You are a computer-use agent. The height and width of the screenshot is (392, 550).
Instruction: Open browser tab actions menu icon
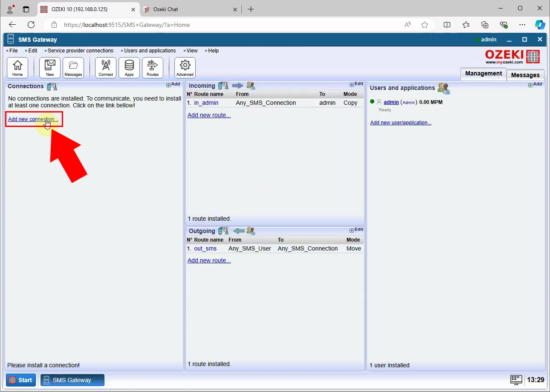26,9
